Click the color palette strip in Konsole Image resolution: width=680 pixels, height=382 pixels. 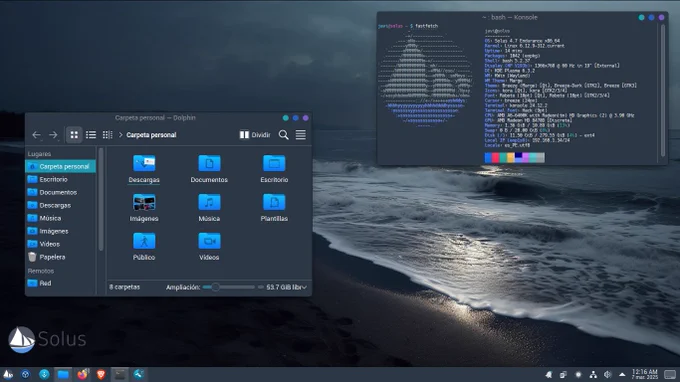coord(514,158)
